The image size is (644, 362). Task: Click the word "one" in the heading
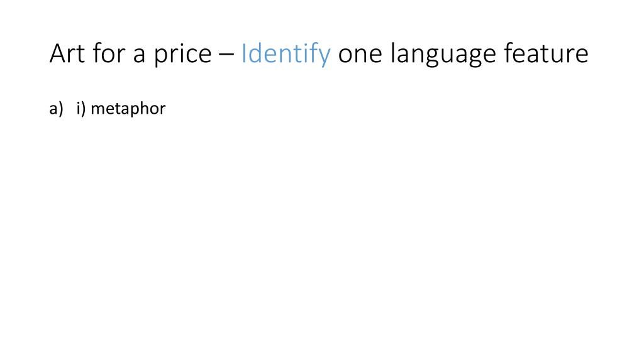tap(360, 55)
